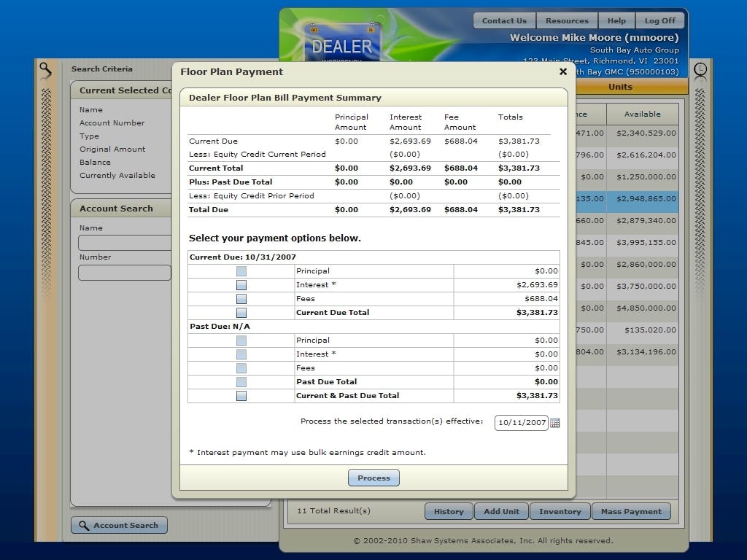Open the History view
The width and height of the screenshot is (747, 560).
pos(448,511)
